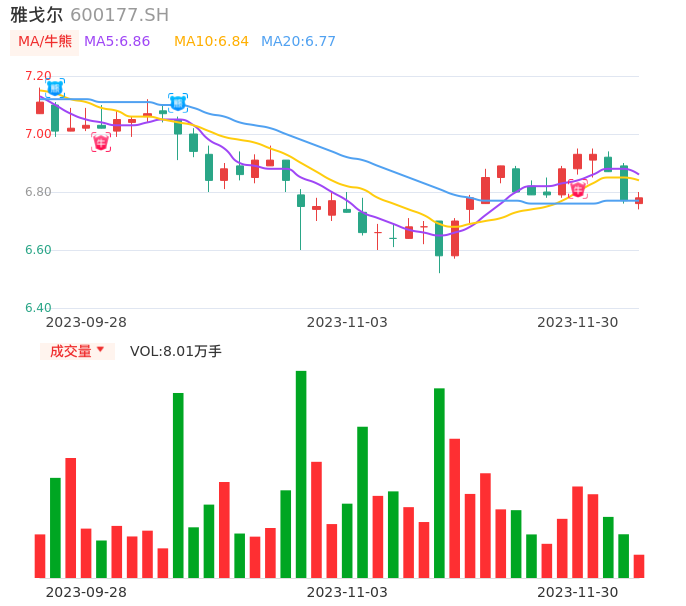
Task: Click the stock name 雅戈尔
Action: point(36,15)
